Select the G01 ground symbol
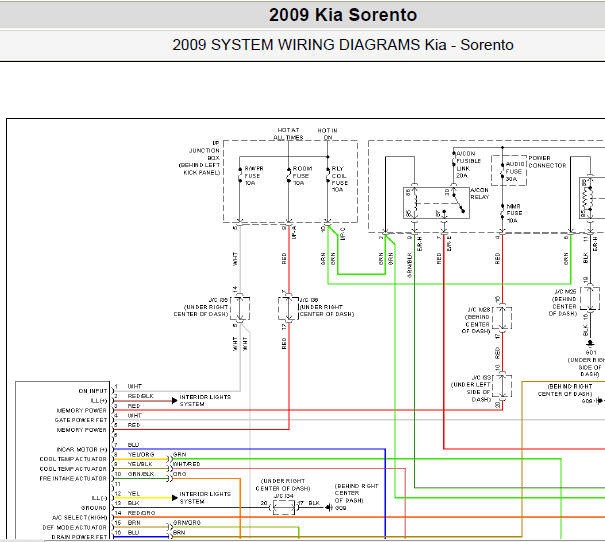 click(x=590, y=343)
